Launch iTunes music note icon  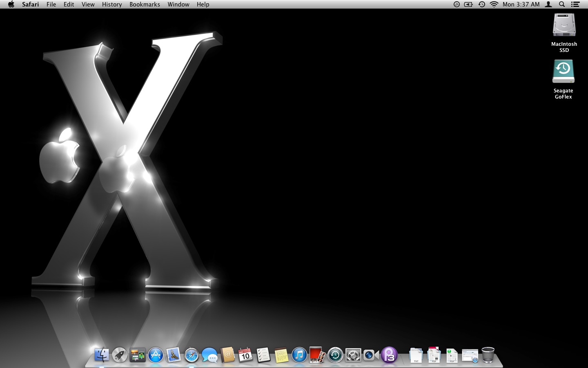299,355
